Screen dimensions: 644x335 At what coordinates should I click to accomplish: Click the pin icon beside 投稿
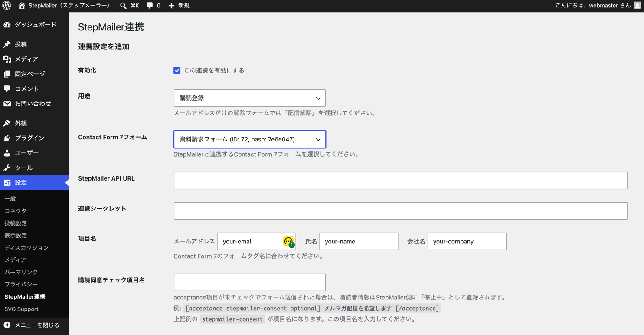(x=7, y=44)
